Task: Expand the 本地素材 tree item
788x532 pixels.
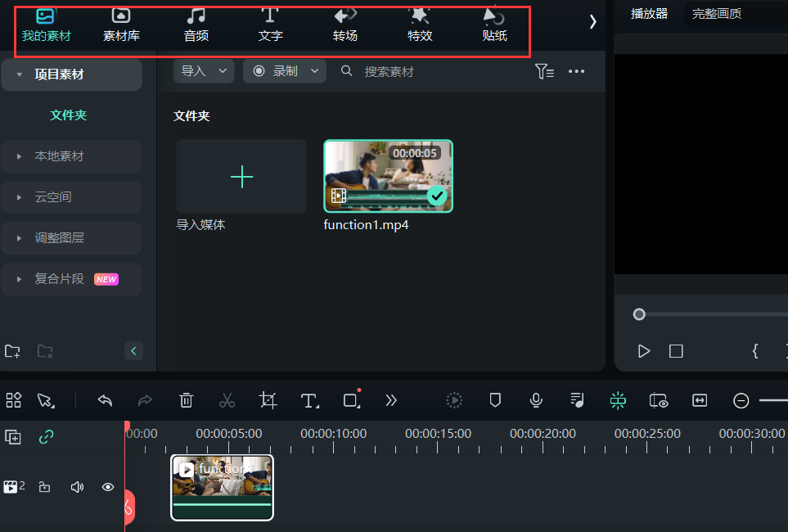Action: coord(19,156)
